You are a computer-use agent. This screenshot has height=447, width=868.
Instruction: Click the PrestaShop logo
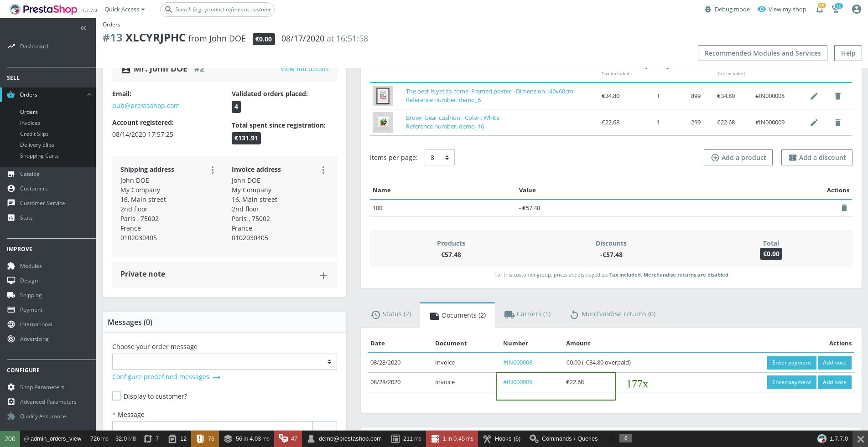pyautogui.click(x=43, y=9)
